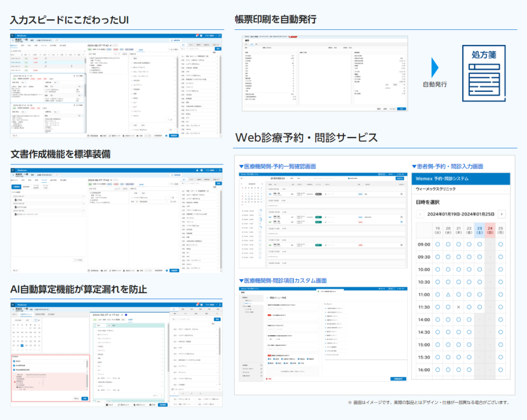This screenshot has width=527, height=420.
Task: Click the blue 自動発行 arrow icon
Action: [x=435, y=68]
